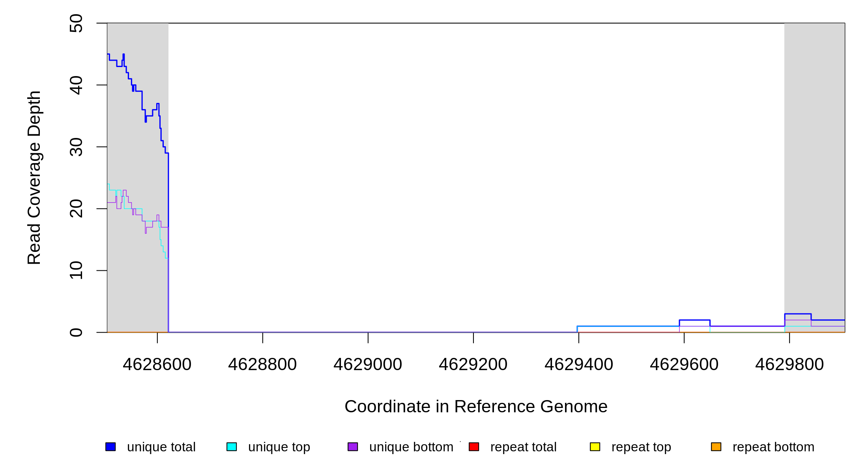Click the 'Read Coverage Depth' axis title
The width and height of the screenshot is (868, 473).
pos(34,177)
